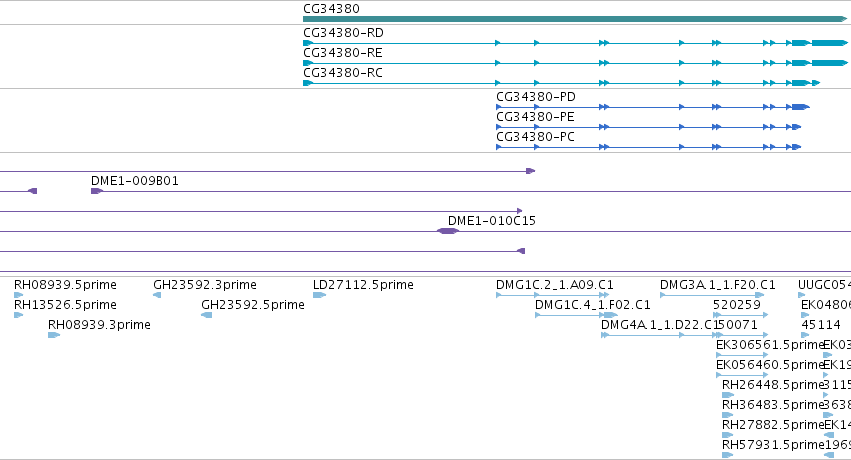Screen dimensions: 851x460
Task: Click the DMG1C.4_1.F02.C1 label
Action: [593, 305]
